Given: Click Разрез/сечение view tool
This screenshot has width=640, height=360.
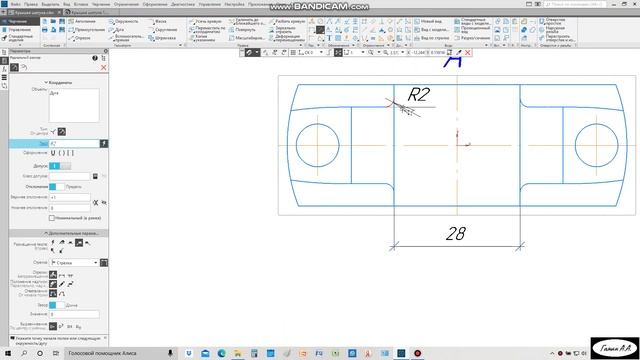Looking at the screenshot, I should pos(472,38).
